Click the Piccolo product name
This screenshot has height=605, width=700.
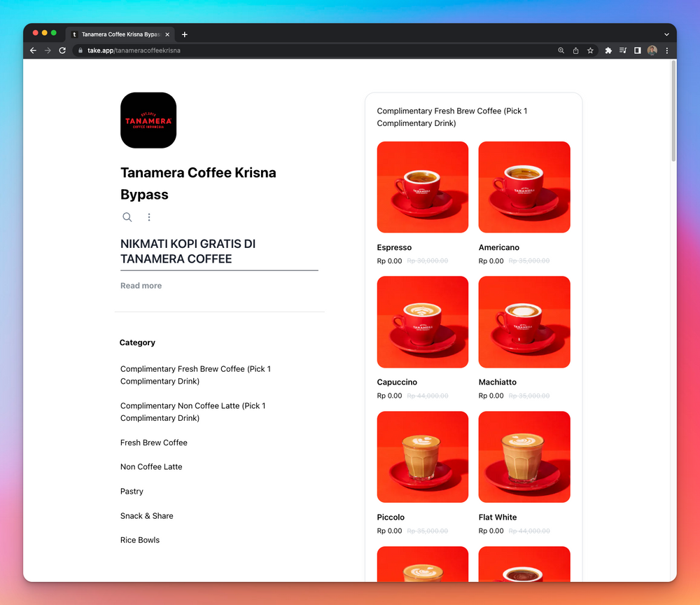pyautogui.click(x=391, y=517)
